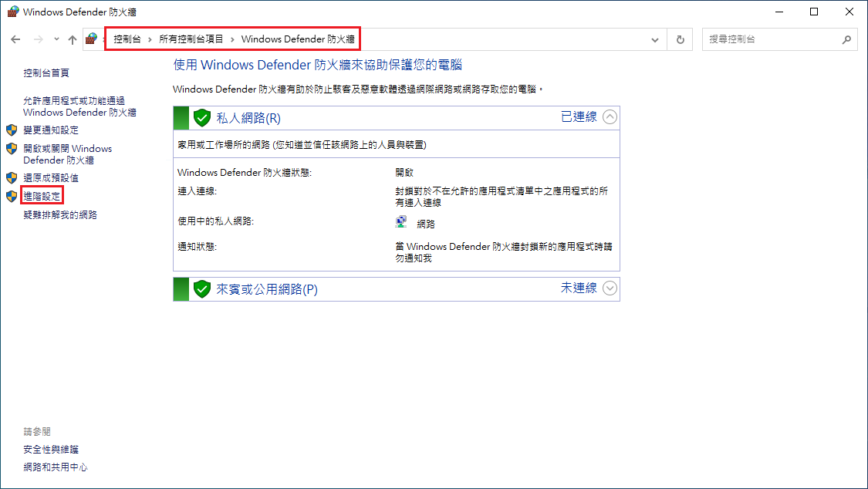Go up one level with up arrow
The height and width of the screenshot is (489, 868).
click(x=73, y=39)
